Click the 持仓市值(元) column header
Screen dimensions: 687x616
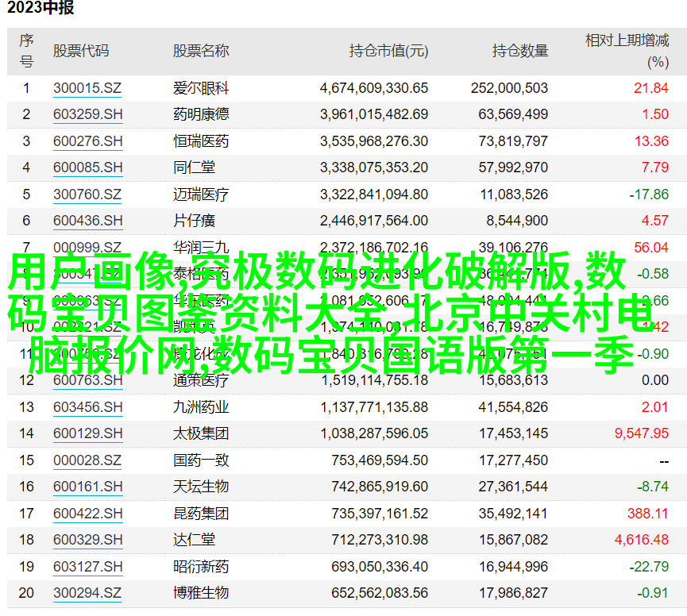coord(388,51)
